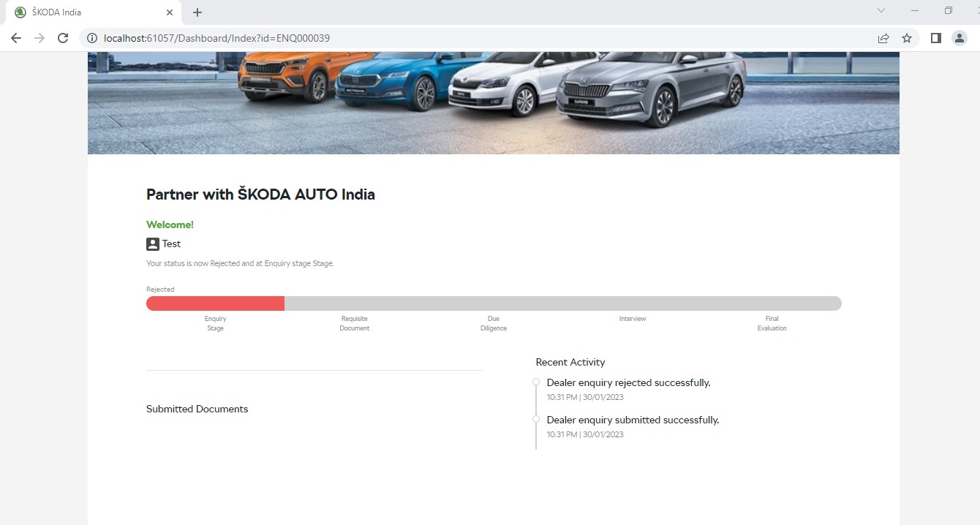Click the status message about Enquiry stage

click(240, 263)
